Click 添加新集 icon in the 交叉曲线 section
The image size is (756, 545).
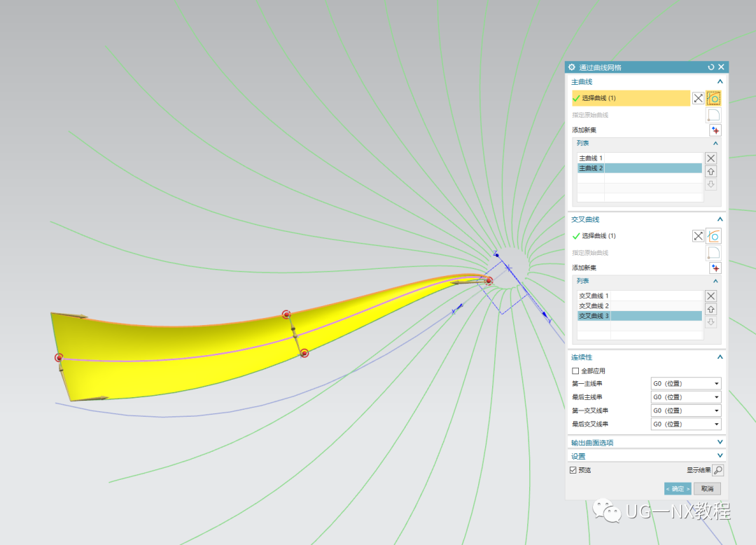(x=715, y=268)
